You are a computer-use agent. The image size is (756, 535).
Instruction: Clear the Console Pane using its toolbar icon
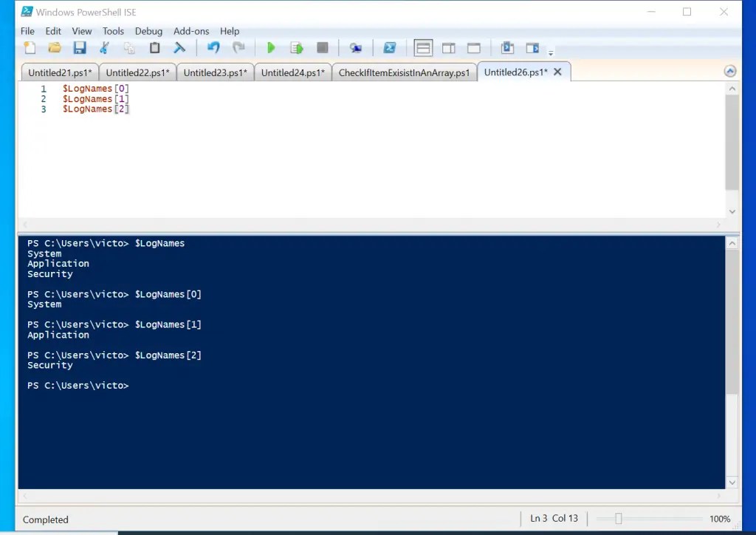[x=179, y=47]
